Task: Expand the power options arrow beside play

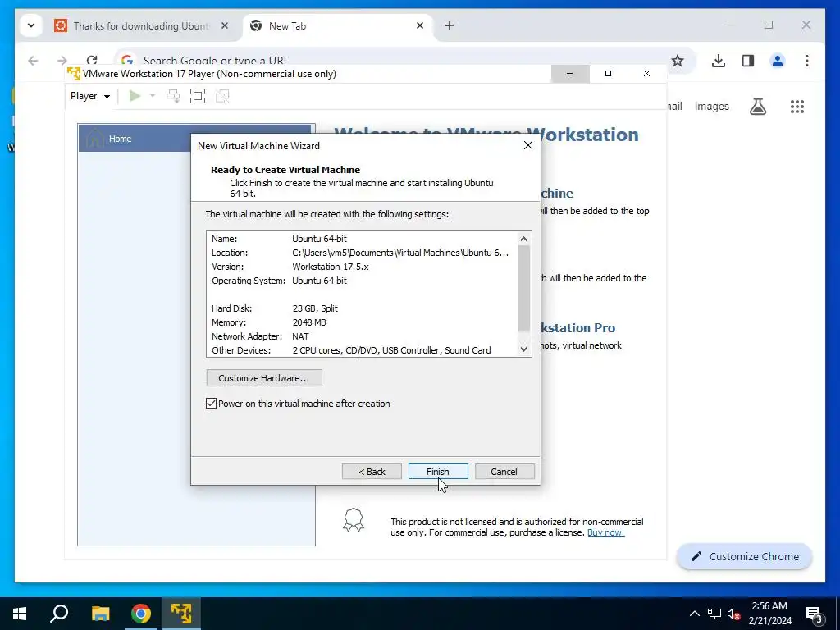Action: point(152,96)
